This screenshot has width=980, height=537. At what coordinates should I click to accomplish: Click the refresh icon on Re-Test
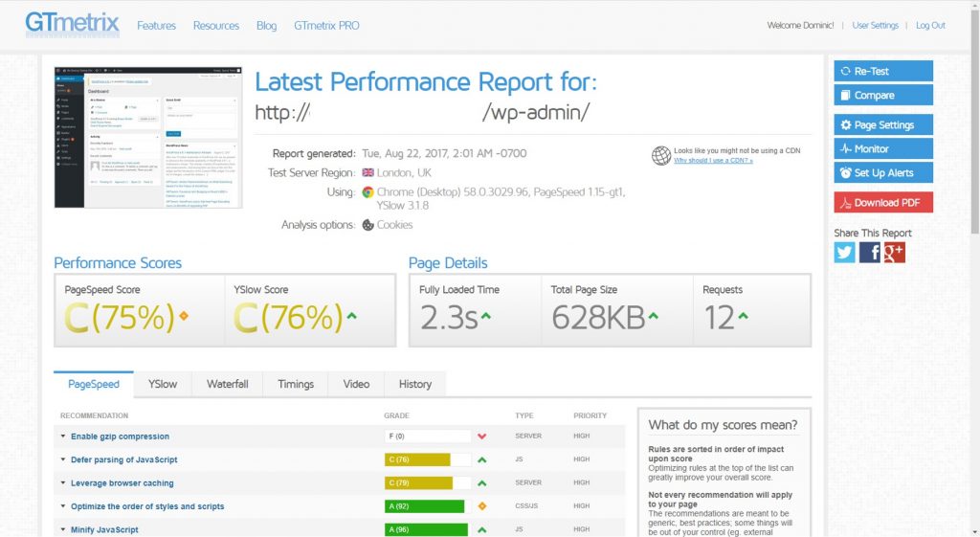846,71
